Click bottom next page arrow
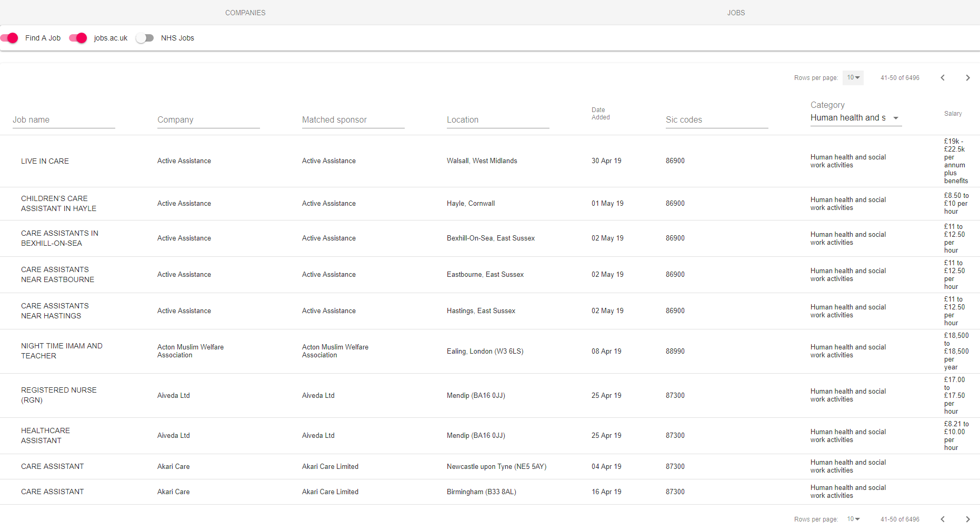980x531 pixels. click(967, 519)
